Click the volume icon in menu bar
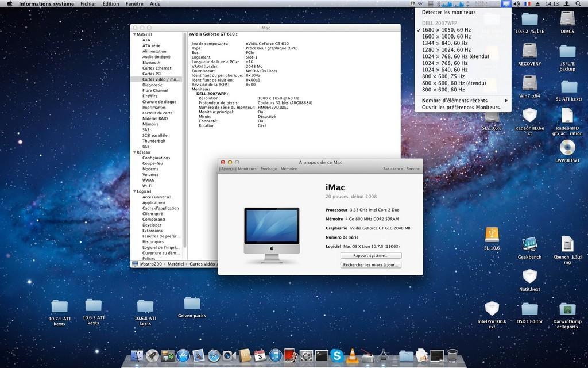 point(516,4)
